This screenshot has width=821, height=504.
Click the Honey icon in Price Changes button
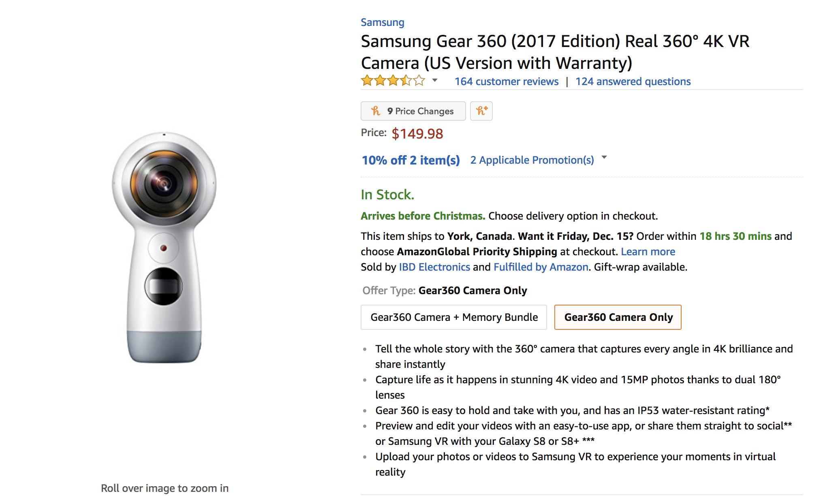click(x=376, y=111)
